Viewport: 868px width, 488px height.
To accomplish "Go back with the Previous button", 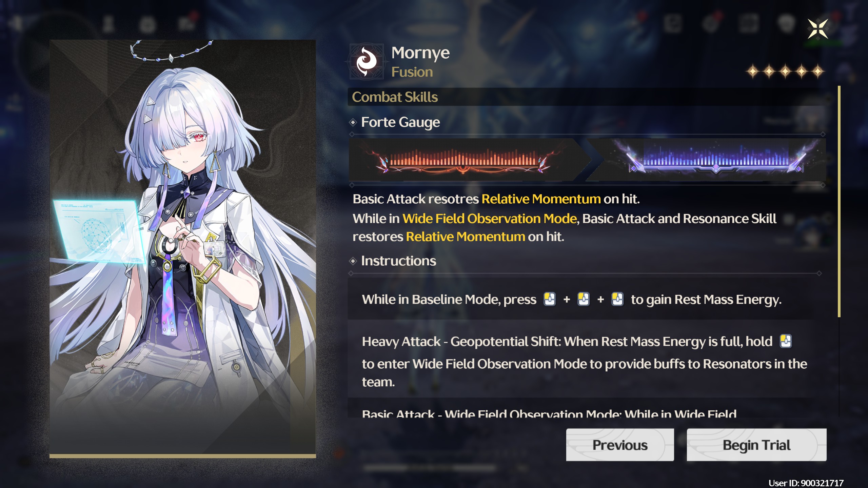I will click(x=620, y=445).
